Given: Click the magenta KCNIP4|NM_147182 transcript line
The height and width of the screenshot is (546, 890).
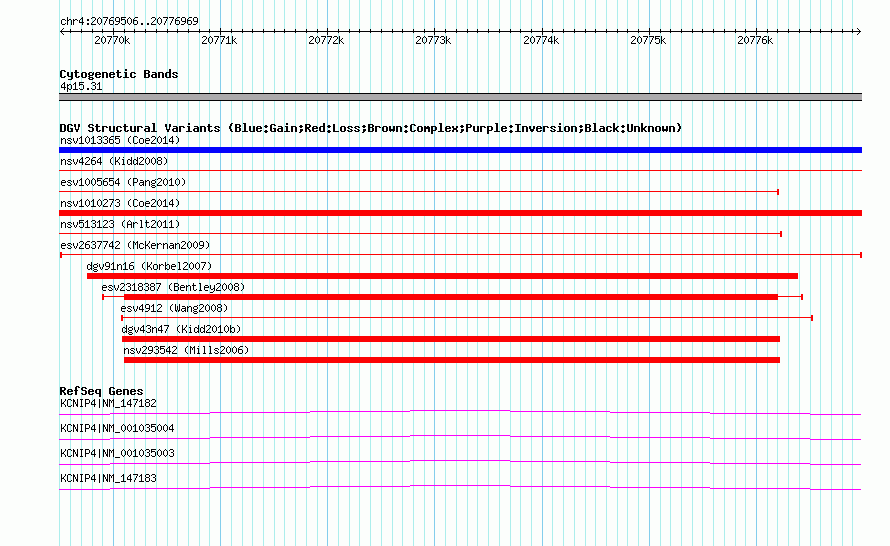Looking at the screenshot, I should click(x=460, y=412).
